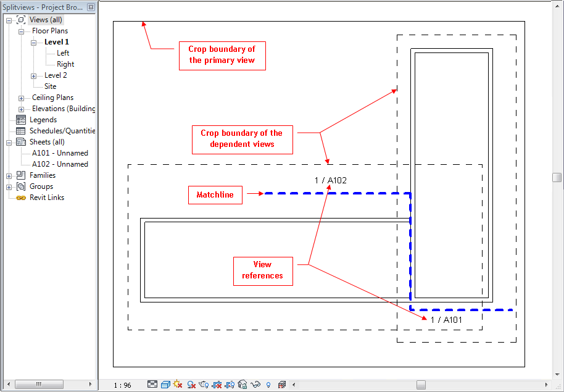Screen dimensions: 564x392
Task: Select Elevations (Building) entry
Action: [64, 109]
